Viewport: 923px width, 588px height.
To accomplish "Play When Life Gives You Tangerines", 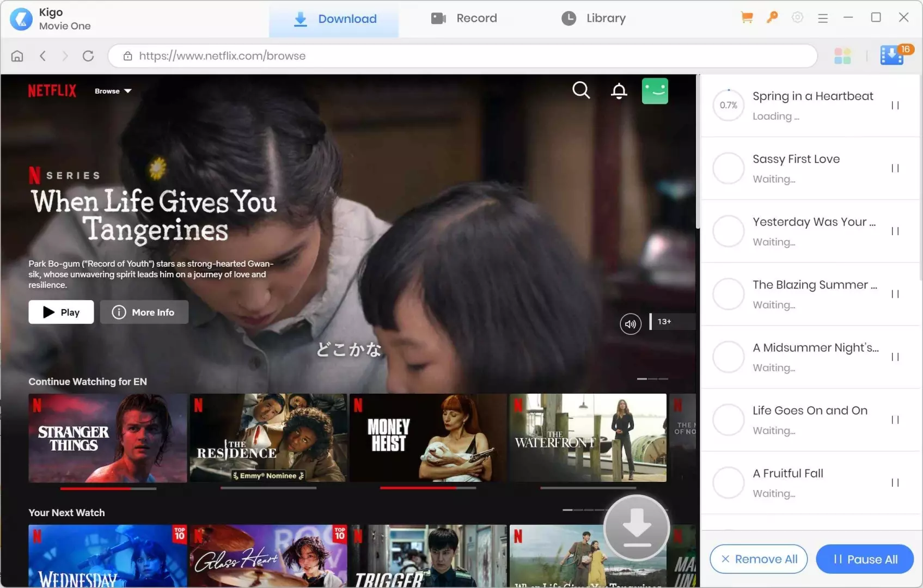I will [x=61, y=312].
